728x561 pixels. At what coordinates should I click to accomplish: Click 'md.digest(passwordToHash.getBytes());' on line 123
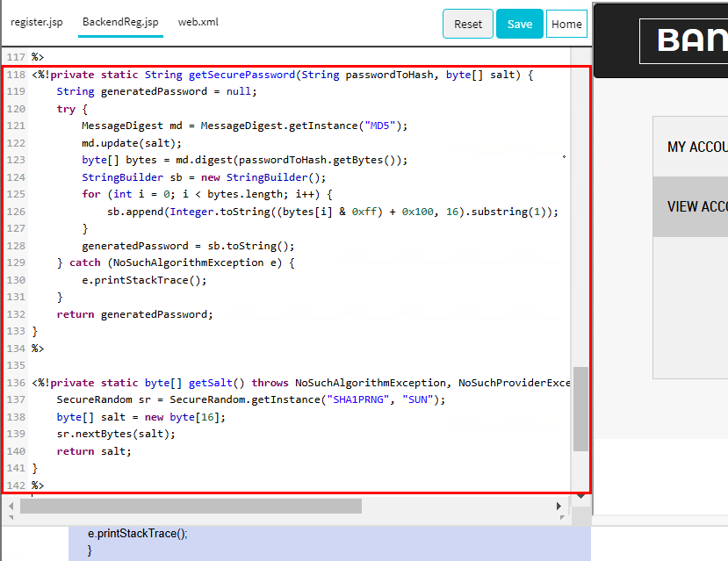click(292, 160)
